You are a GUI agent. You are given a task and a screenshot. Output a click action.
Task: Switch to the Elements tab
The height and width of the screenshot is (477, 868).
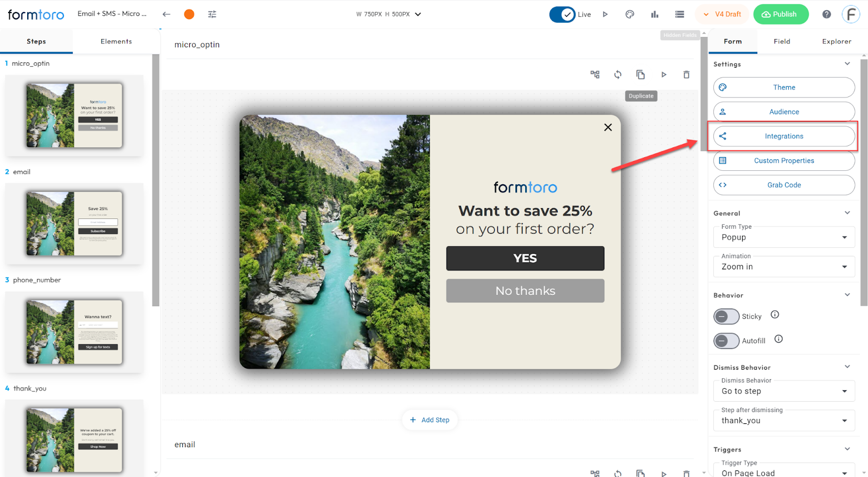[116, 41]
